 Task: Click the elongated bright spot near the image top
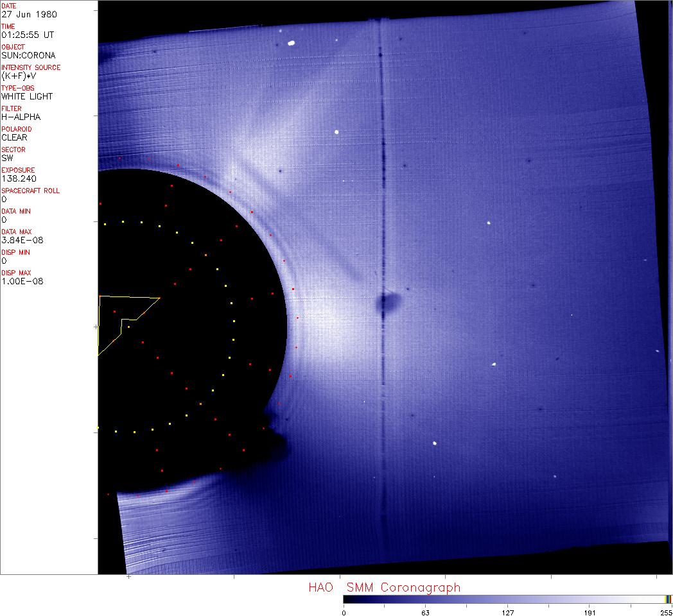[291, 44]
